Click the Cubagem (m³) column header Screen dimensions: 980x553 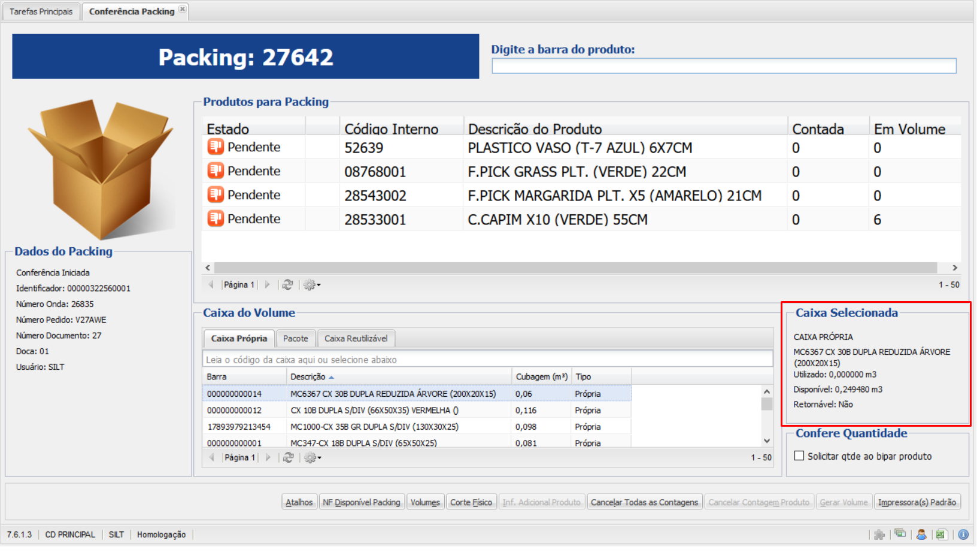point(542,377)
